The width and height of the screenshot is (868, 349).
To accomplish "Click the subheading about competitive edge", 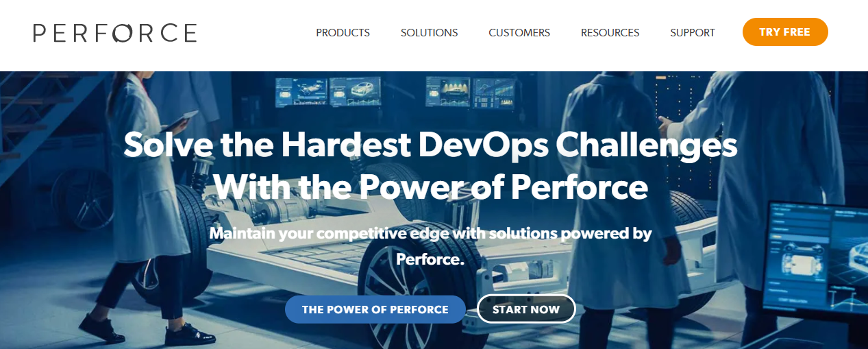I will [430, 246].
